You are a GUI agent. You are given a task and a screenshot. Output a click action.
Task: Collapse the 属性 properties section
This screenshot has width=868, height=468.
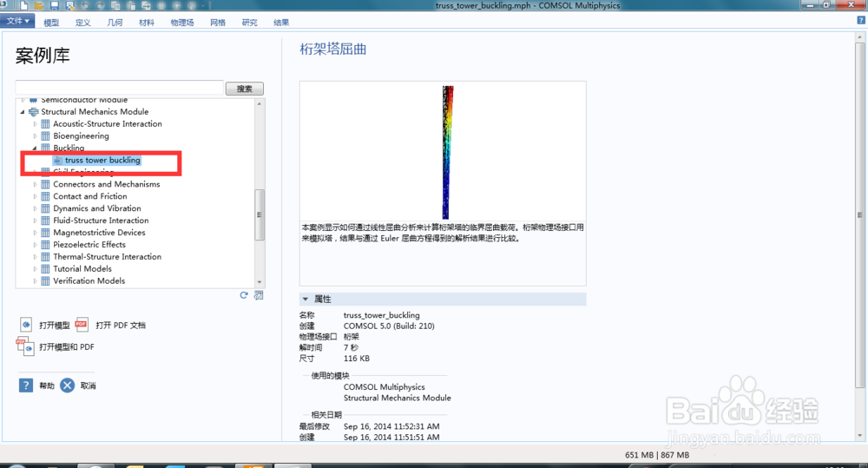[x=305, y=299]
